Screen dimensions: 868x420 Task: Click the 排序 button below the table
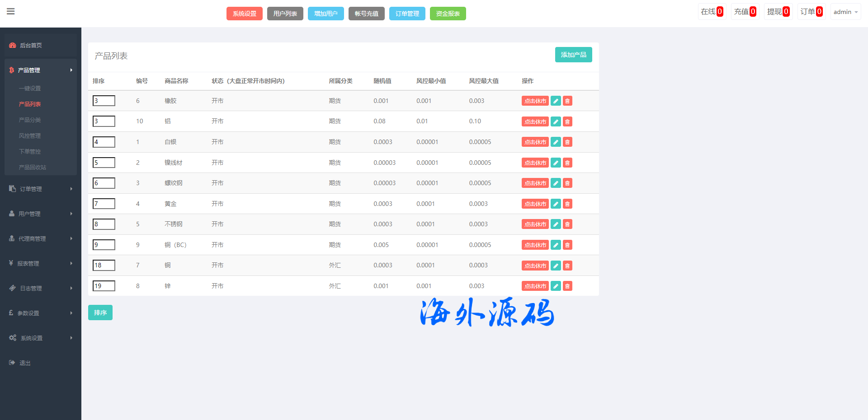click(100, 313)
